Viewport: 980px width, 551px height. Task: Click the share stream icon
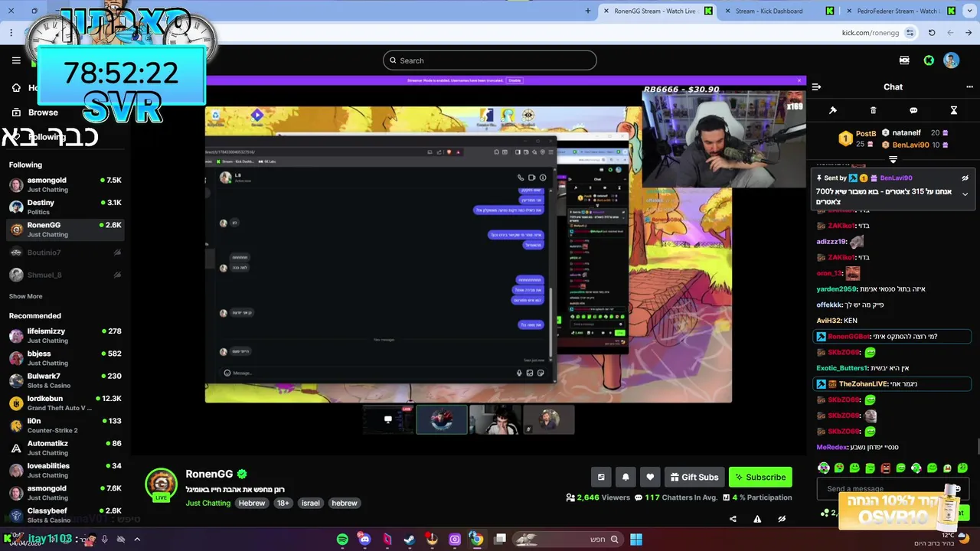(733, 519)
